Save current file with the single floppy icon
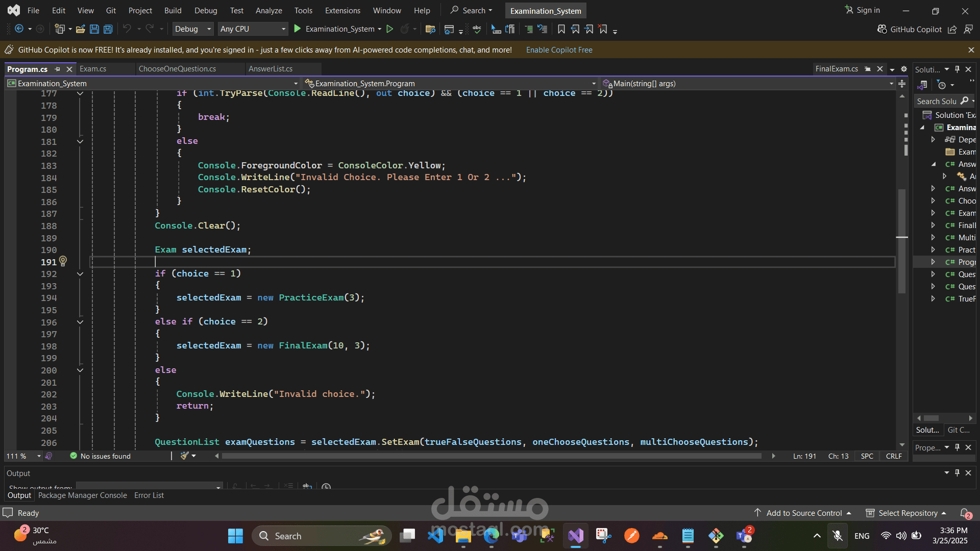 [94, 29]
